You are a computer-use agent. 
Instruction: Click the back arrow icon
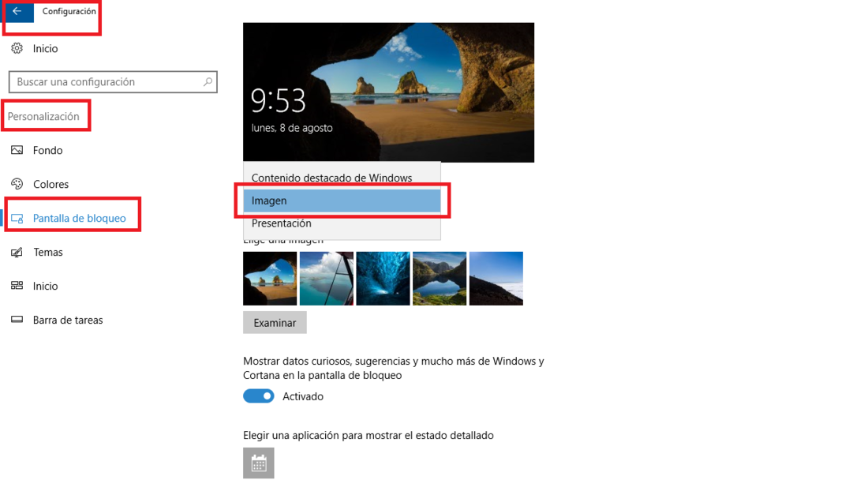(17, 11)
